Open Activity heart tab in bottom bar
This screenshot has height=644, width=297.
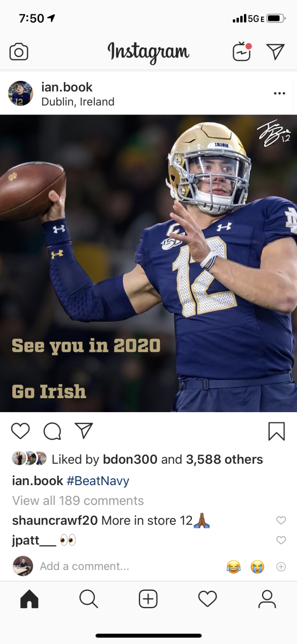(207, 599)
